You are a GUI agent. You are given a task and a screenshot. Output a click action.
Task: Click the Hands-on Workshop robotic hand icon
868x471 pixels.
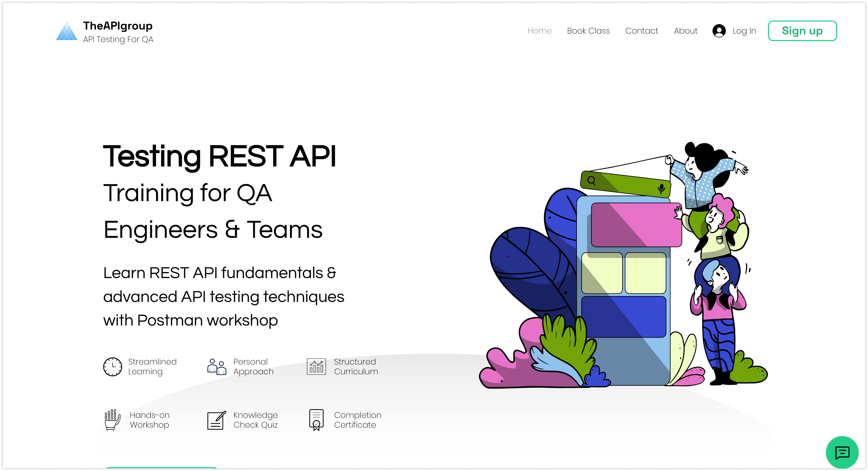(112, 420)
